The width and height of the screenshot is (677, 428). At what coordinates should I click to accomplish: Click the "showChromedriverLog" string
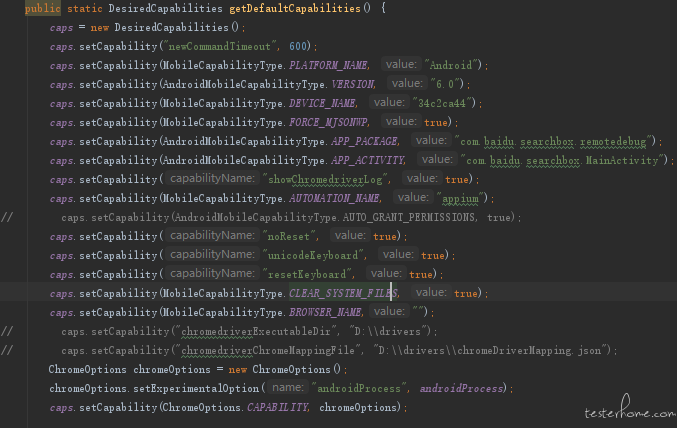(x=325, y=179)
